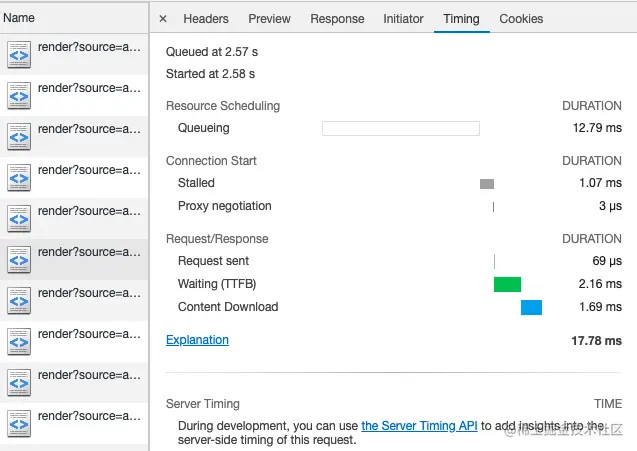
Task: Click the Stalled duration 1.07 ms
Action: coord(600,183)
